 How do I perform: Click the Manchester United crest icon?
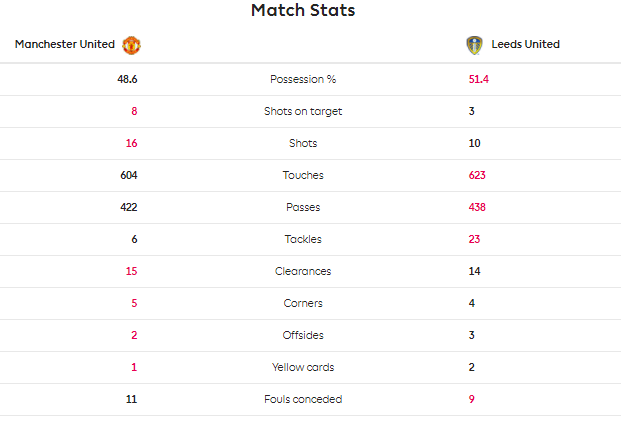(131, 45)
